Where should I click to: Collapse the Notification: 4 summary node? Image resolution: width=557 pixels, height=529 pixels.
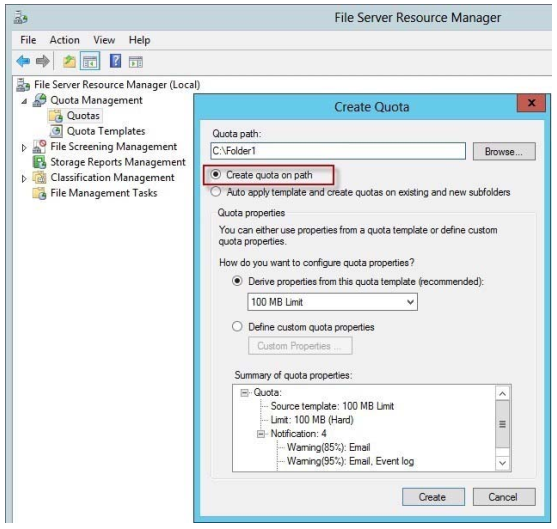[x=261, y=434]
